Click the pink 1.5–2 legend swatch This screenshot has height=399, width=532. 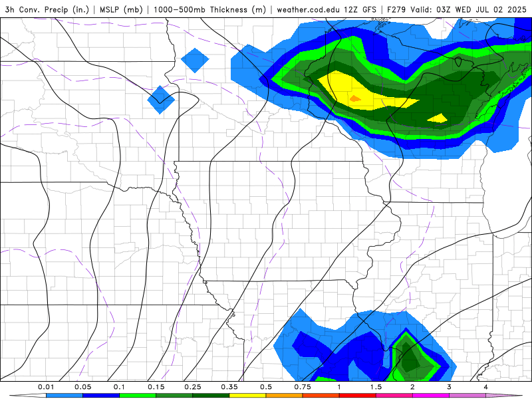coord(394,396)
